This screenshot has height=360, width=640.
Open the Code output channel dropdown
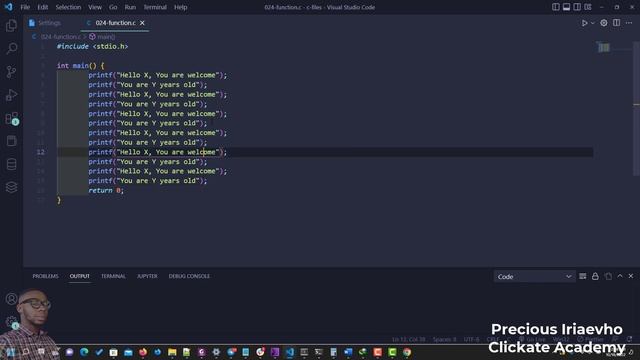pos(534,277)
